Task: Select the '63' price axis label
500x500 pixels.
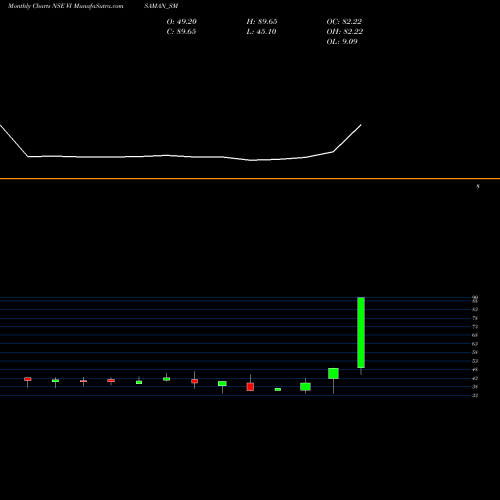Action: tap(475, 344)
